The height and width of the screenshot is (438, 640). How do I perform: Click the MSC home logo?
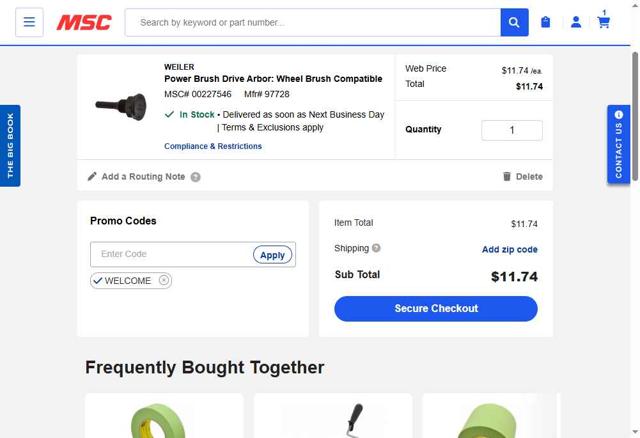[84, 22]
